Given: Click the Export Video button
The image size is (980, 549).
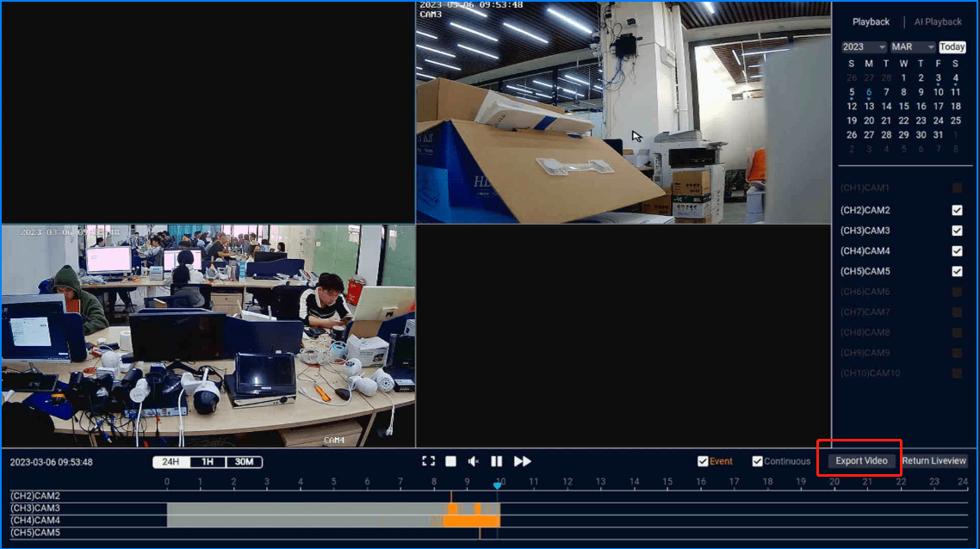Looking at the screenshot, I should [861, 461].
